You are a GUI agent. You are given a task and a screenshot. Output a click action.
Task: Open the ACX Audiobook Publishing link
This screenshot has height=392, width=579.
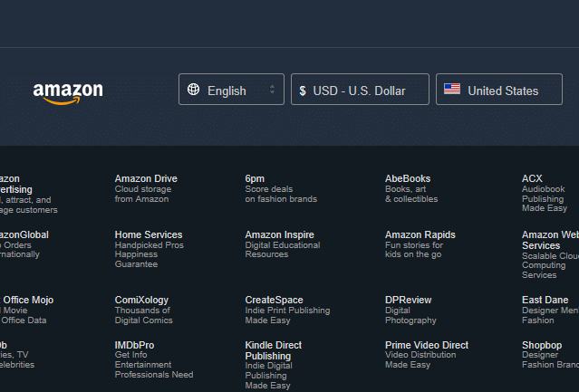click(532, 179)
